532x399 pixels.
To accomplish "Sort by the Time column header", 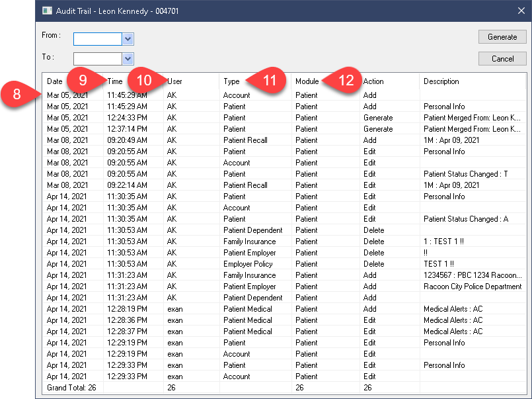I will coord(115,81).
